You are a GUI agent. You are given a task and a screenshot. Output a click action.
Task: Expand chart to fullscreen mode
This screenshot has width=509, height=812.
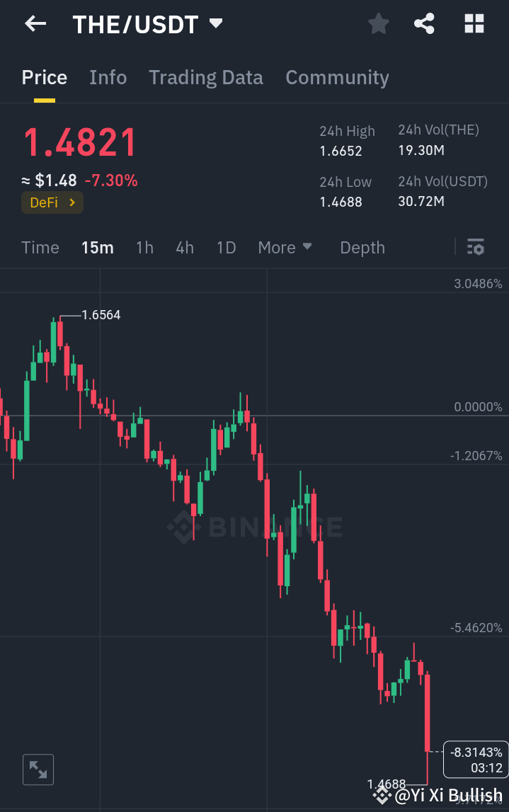[x=38, y=770]
